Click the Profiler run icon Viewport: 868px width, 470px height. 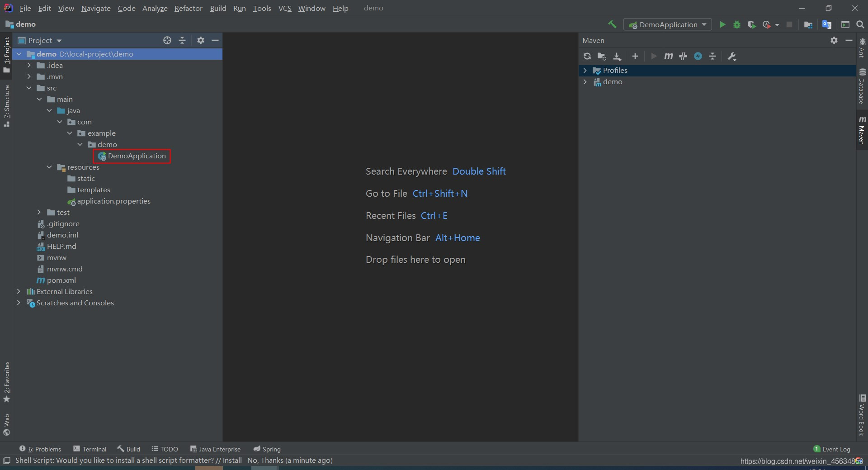[766, 24]
